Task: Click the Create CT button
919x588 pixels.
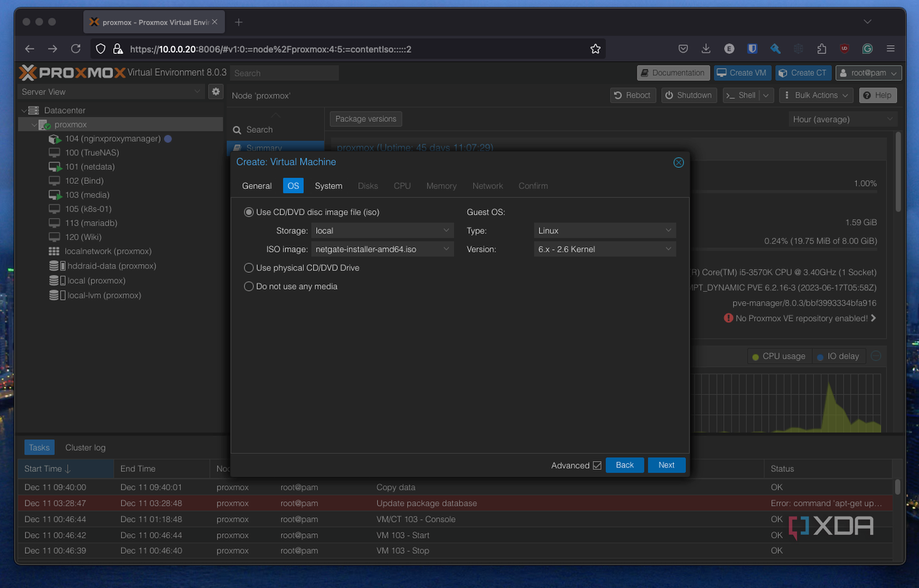Action: [803, 73]
